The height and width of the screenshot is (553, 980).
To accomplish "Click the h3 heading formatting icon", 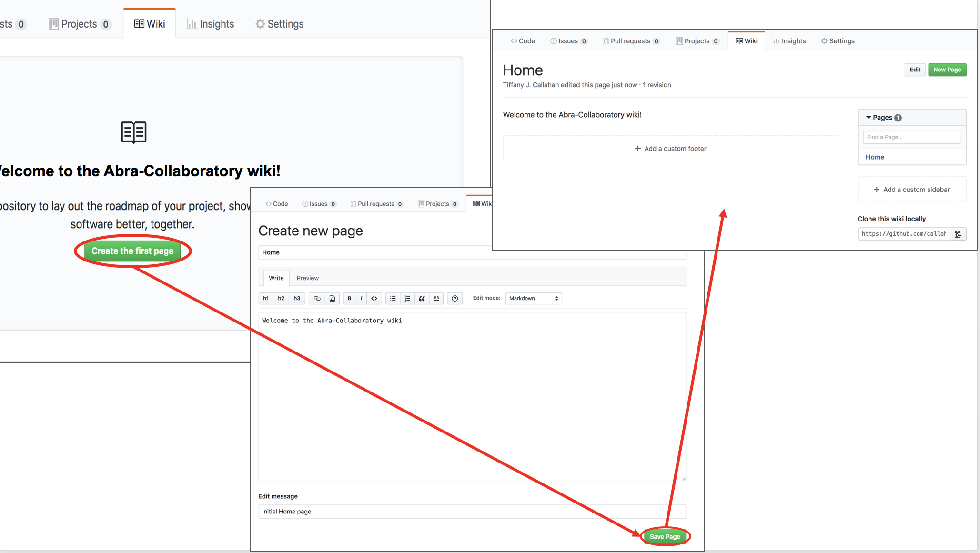I will [x=296, y=298].
